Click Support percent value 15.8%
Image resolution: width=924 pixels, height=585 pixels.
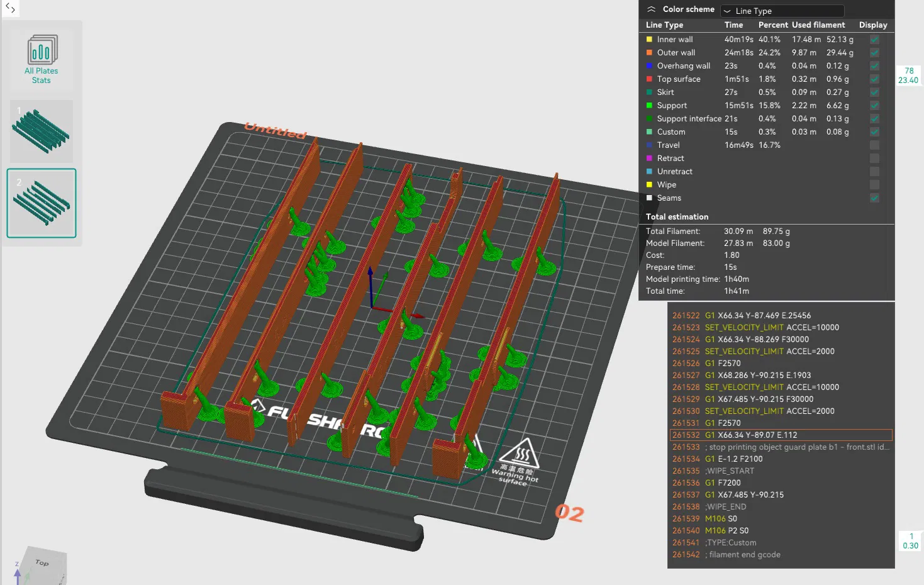click(769, 106)
